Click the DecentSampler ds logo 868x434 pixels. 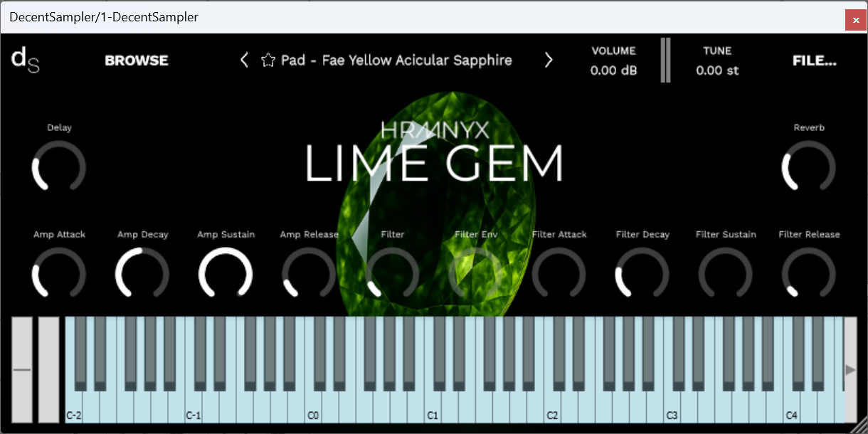pos(24,60)
